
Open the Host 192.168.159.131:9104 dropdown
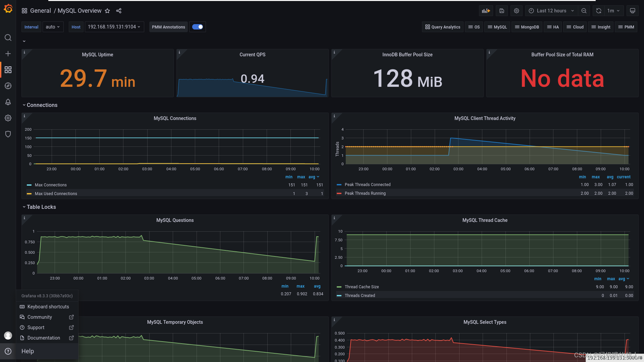tap(114, 27)
